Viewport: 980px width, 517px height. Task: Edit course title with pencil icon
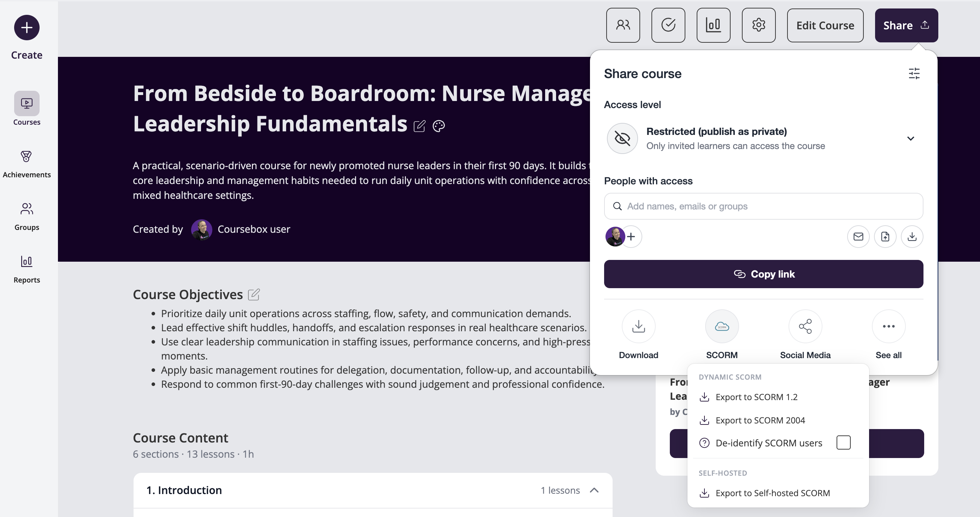pyautogui.click(x=419, y=126)
